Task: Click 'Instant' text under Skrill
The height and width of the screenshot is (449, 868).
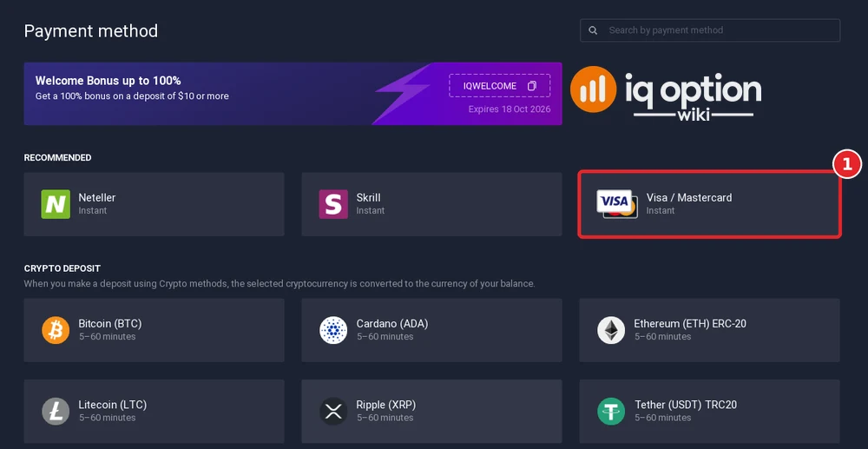Action: [371, 211]
